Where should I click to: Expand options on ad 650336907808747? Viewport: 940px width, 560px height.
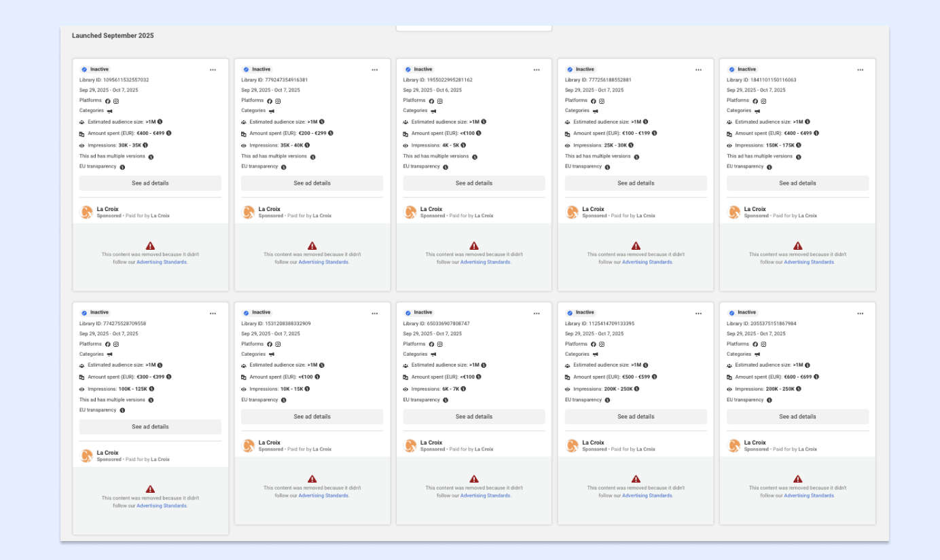coord(537,314)
